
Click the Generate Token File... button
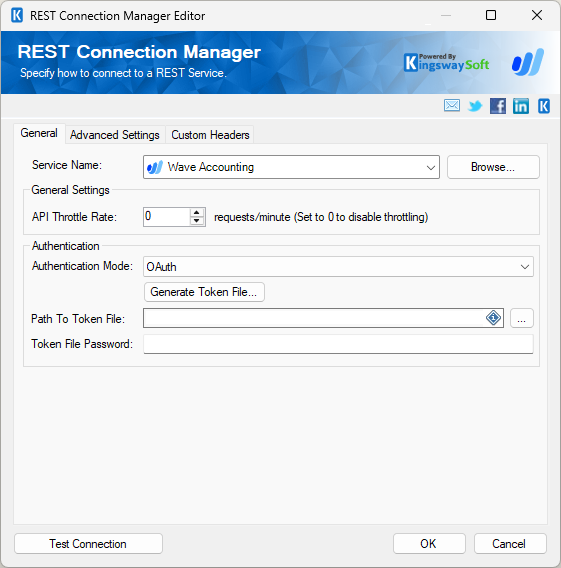pos(204,292)
